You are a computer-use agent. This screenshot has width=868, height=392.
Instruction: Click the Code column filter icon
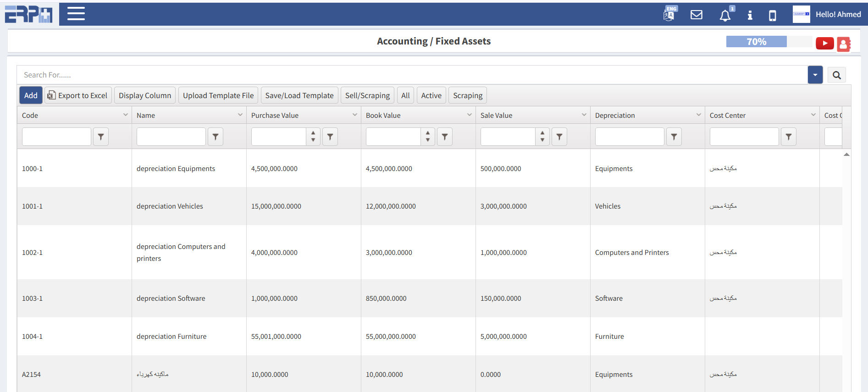pyautogui.click(x=101, y=137)
